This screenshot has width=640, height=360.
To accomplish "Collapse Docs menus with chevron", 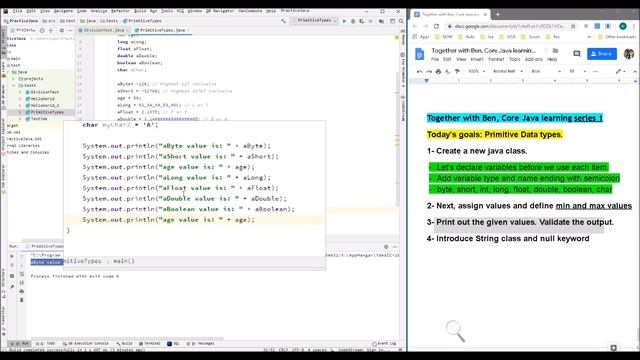I will (635, 71).
